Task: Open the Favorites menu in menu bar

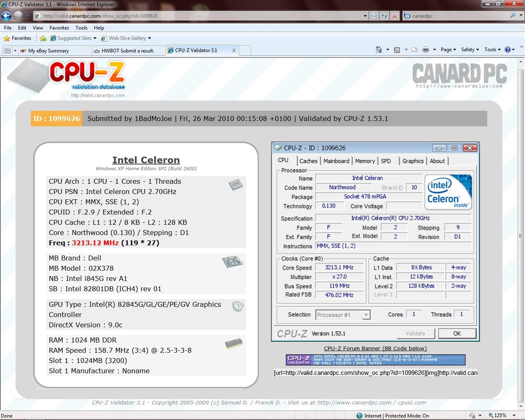Action: tap(59, 28)
